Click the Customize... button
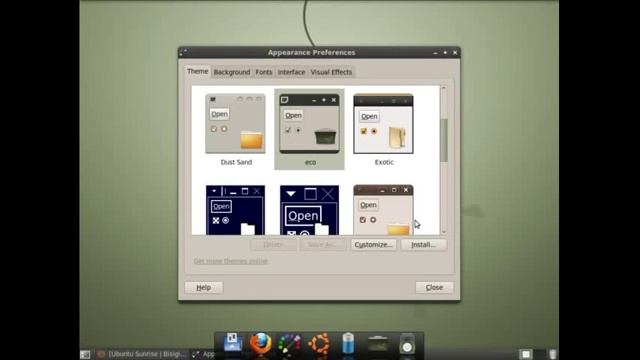 [x=373, y=244]
